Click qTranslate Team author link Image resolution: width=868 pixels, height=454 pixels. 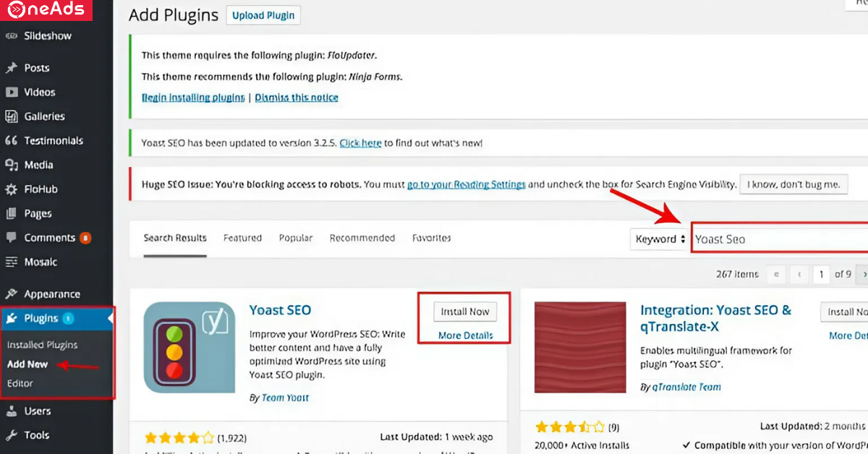point(686,387)
